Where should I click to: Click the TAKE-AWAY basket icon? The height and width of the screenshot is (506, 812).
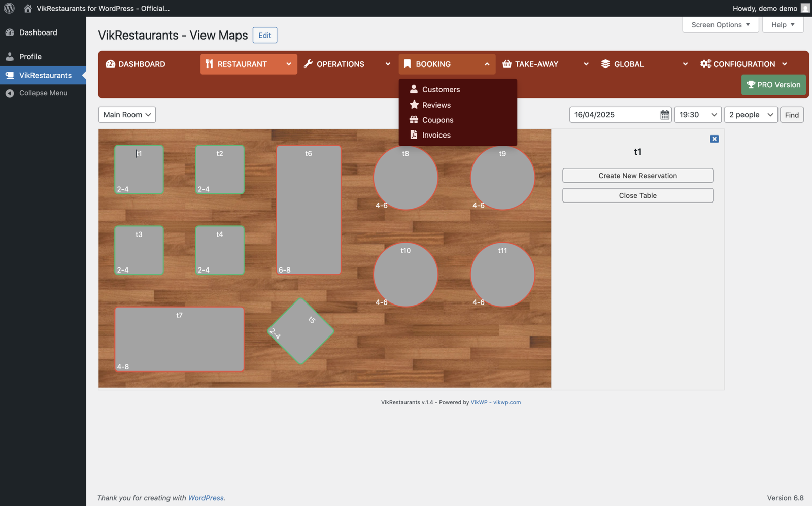[x=506, y=64]
